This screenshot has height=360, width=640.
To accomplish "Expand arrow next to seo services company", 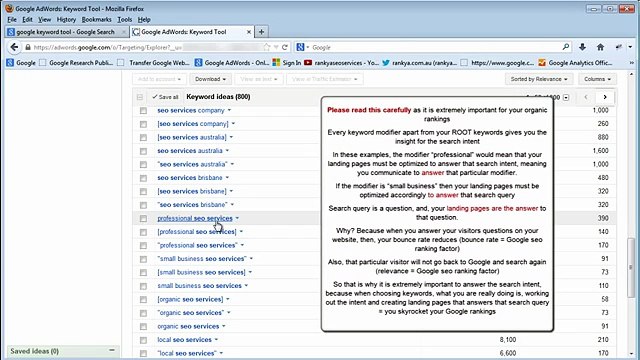I will [229, 110].
